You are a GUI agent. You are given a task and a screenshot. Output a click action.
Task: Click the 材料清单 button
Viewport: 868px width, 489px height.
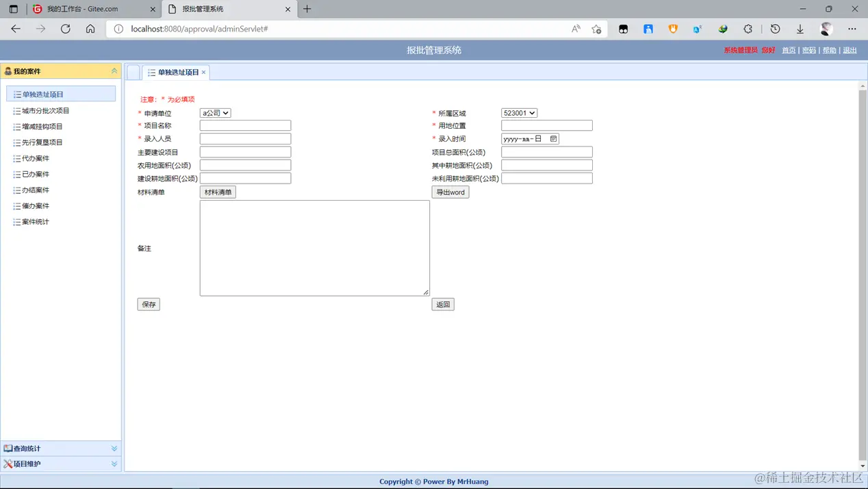click(x=218, y=192)
